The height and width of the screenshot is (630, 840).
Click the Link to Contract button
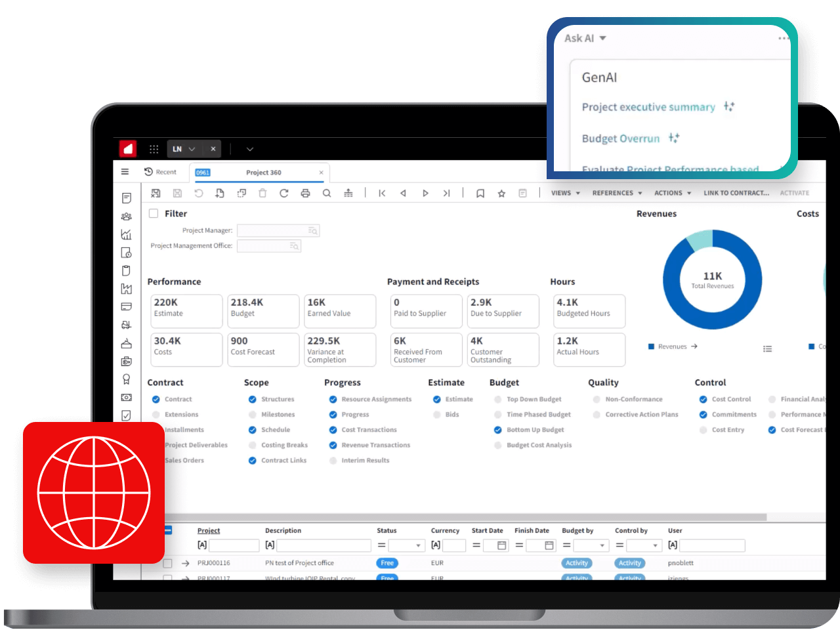tap(736, 192)
